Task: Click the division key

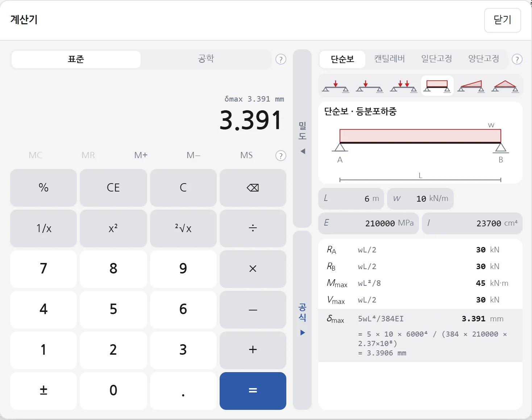Action: (253, 228)
